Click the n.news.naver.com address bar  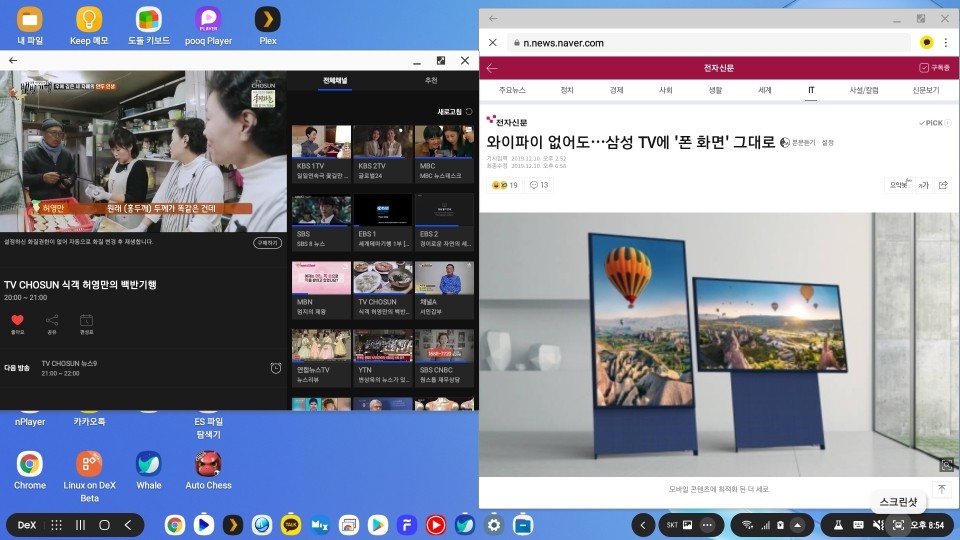click(708, 43)
